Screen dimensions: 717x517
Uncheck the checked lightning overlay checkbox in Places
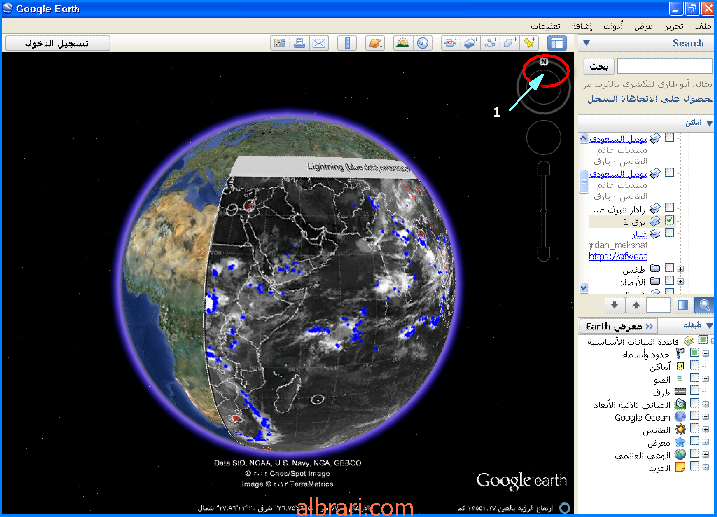[x=669, y=220]
